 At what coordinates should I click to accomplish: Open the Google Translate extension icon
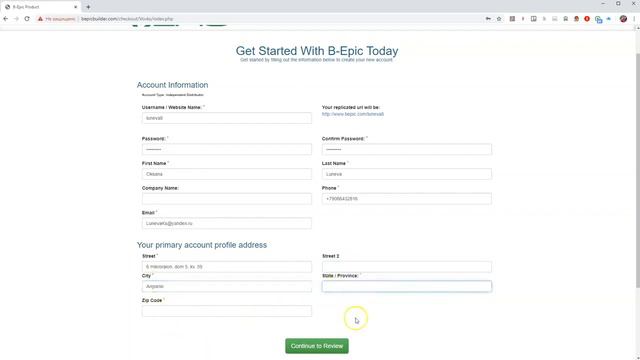pos(598,19)
